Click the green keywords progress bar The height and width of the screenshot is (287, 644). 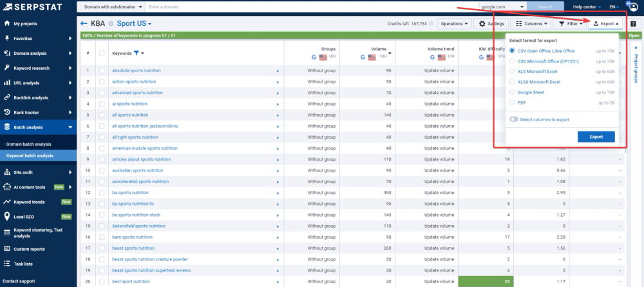point(354,35)
